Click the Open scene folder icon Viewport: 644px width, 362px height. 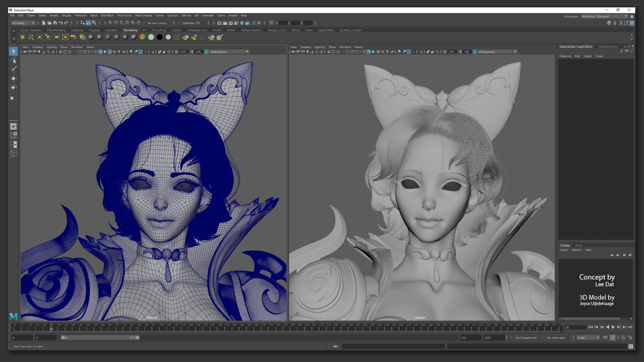pos(49,23)
